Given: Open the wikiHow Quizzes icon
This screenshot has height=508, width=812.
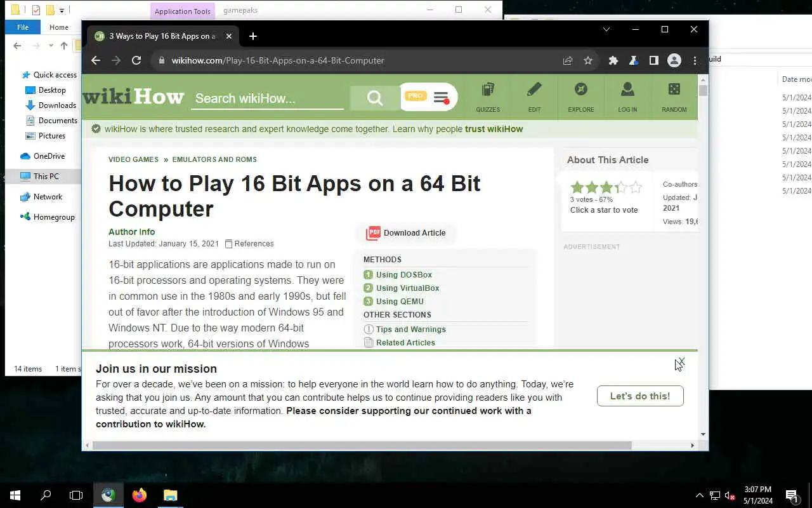Looking at the screenshot, I should pos(488,97).
